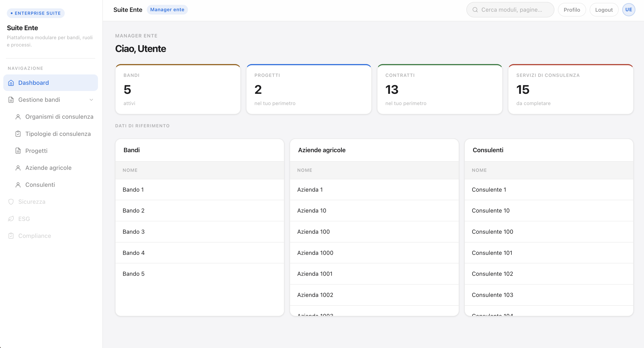Open the Compliance module
The width and height of the screenshot is (644, 348).
tap(50, 236)
